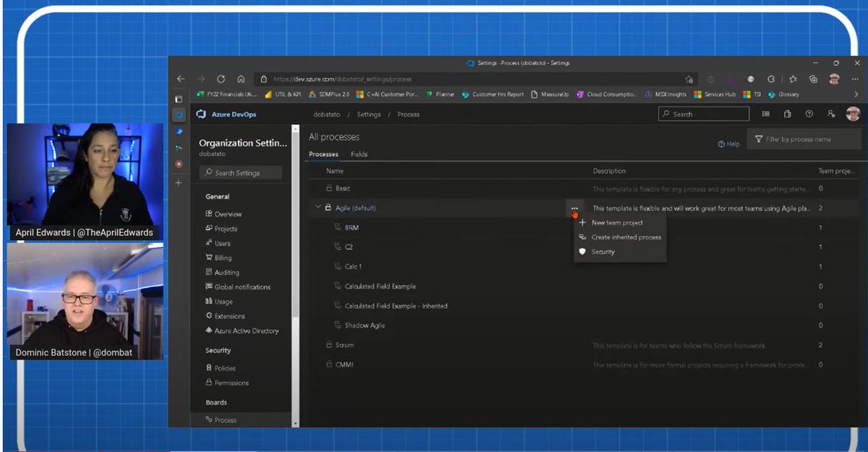Viewport: 868px width, 452px height.
Task: Open the Extensions settings page
Action: pyautogui.click(x=225, y=316)
